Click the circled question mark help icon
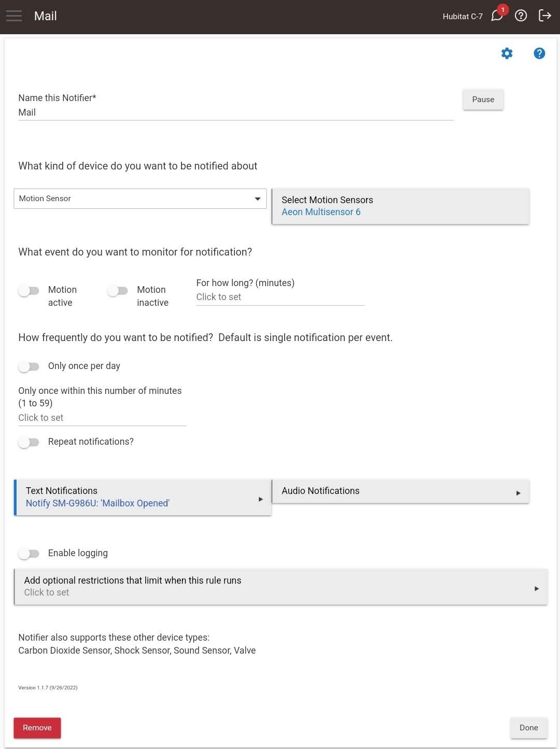The height and width of the screenshot is (749, 560). pos(521,16)
